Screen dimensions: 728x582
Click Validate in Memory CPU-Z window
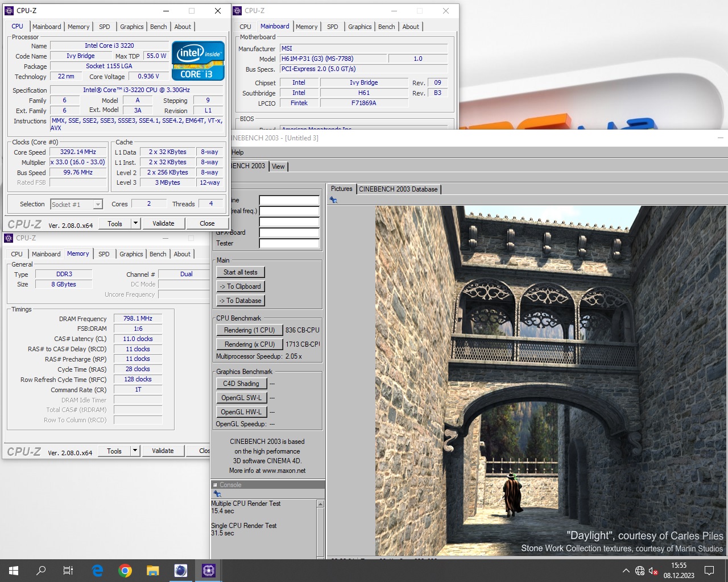pyautogui.click(x=163, y=451)
